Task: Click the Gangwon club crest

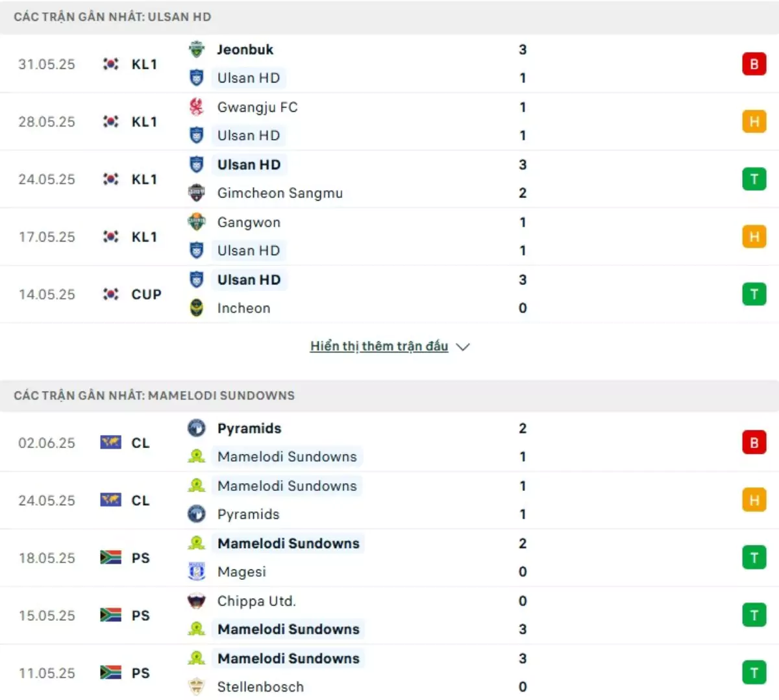Action: [197, 222]
